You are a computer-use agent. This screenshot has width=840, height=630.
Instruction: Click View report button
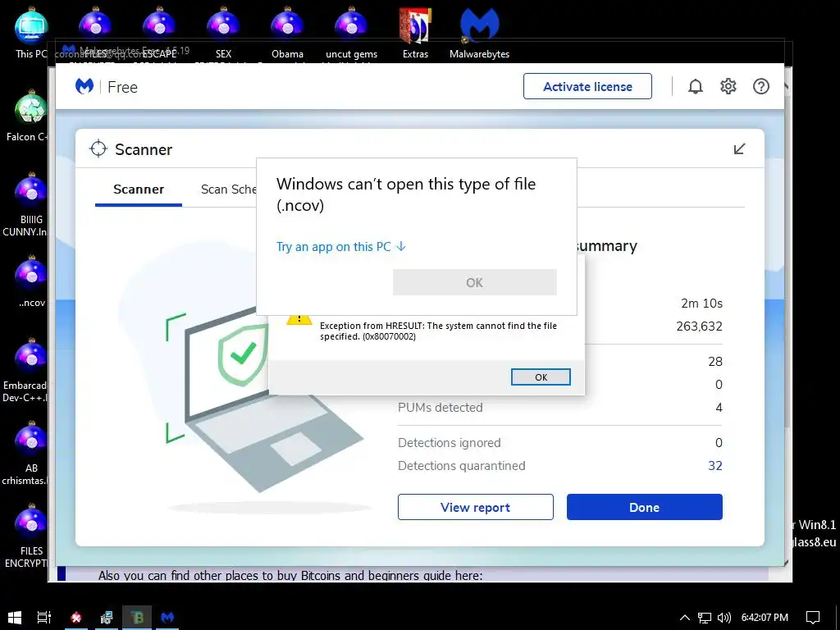476,507
